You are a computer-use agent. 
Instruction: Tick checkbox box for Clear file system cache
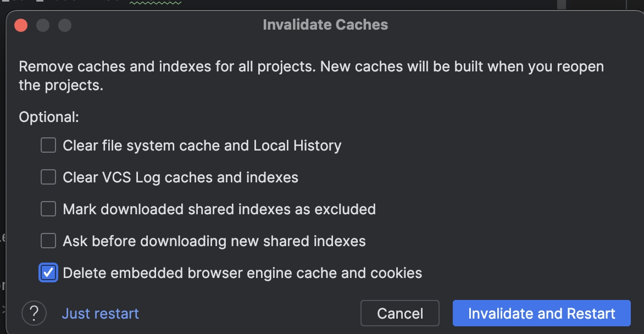tap(48, 145)
